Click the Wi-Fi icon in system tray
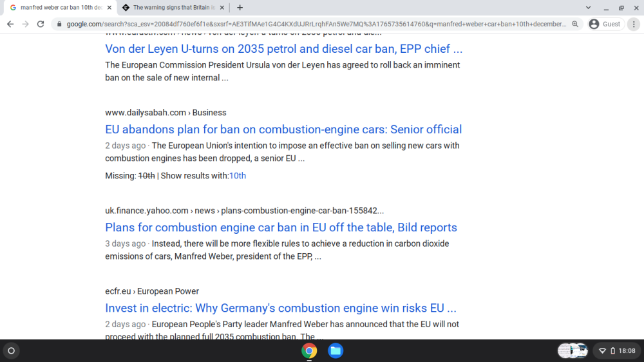Image resolution: width=644 pixels, height=362 pixels. pyautogui.click(x=602, y=351)
